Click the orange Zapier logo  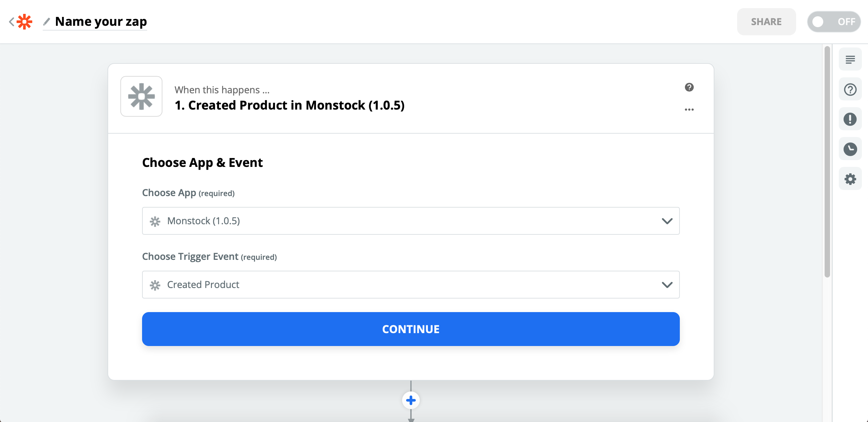(x=24, y=22)
